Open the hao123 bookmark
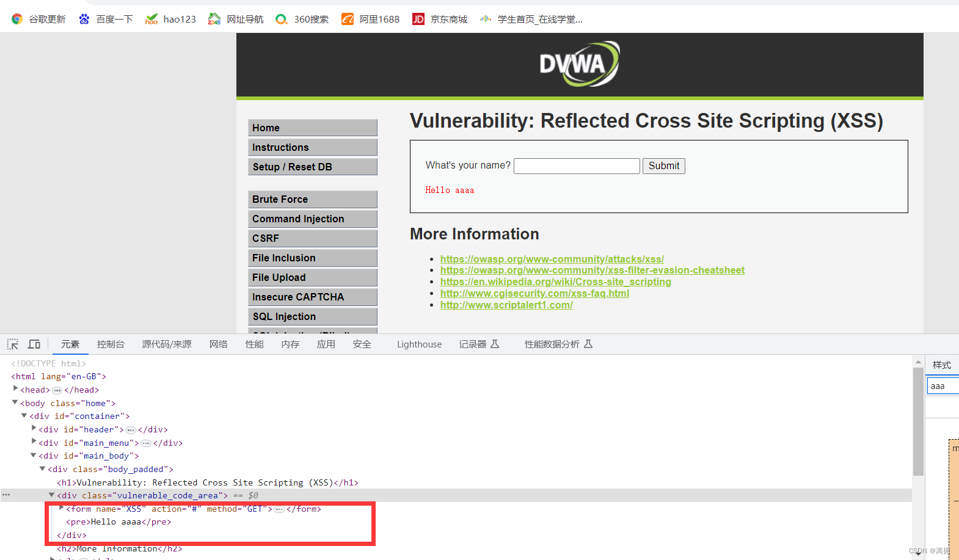959x560 pixels. click(x=170, y=19)
